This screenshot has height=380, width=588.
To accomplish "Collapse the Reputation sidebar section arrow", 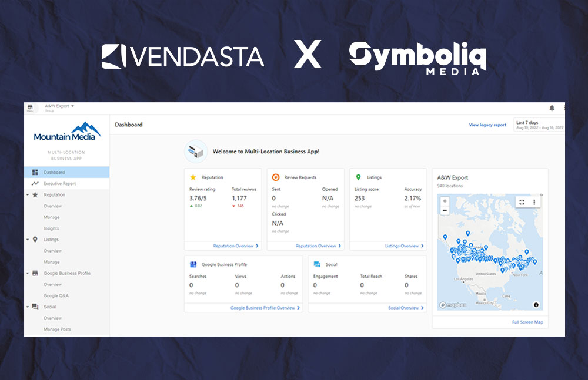I will click(28, 195).
